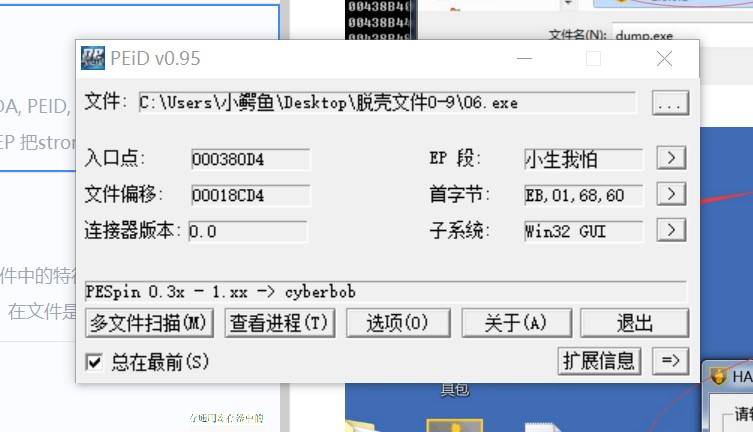Minimize the PEiD window
This screenshot has height=432, width=753.
(524, 59)
